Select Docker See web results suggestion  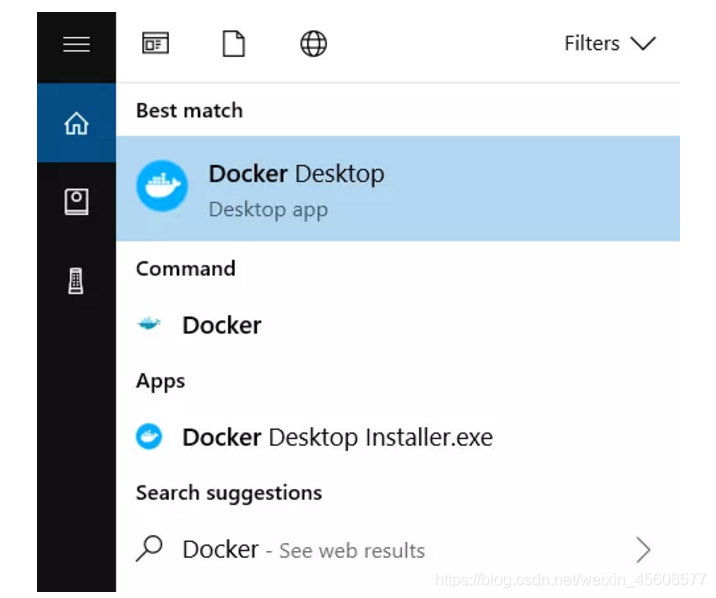(398, 550)
